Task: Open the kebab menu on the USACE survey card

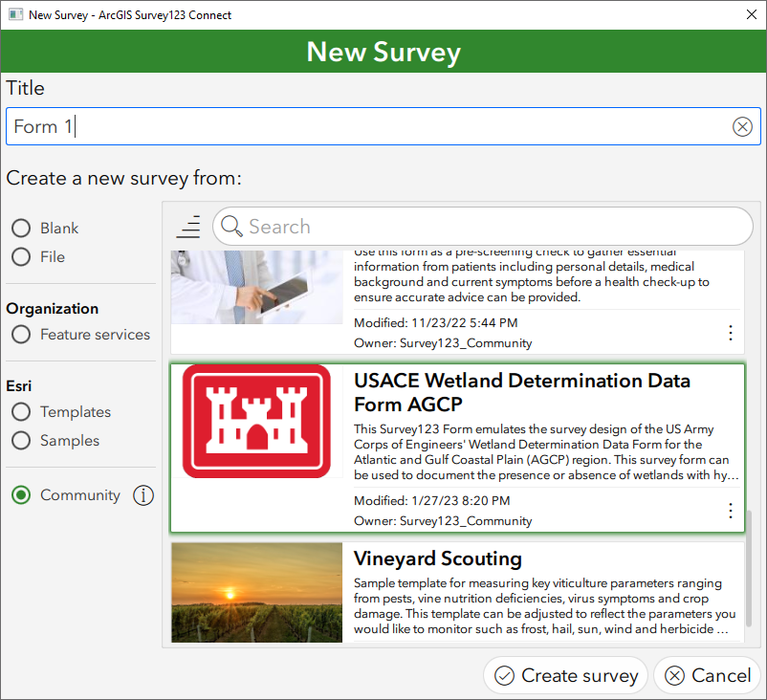Action: pyautogui.click(x=731, y=511)
